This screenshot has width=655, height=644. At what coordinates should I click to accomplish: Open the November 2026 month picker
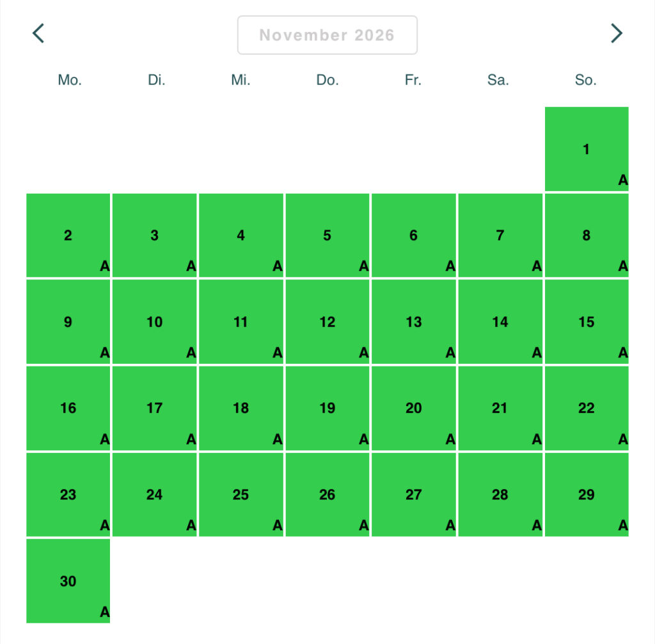327,35
